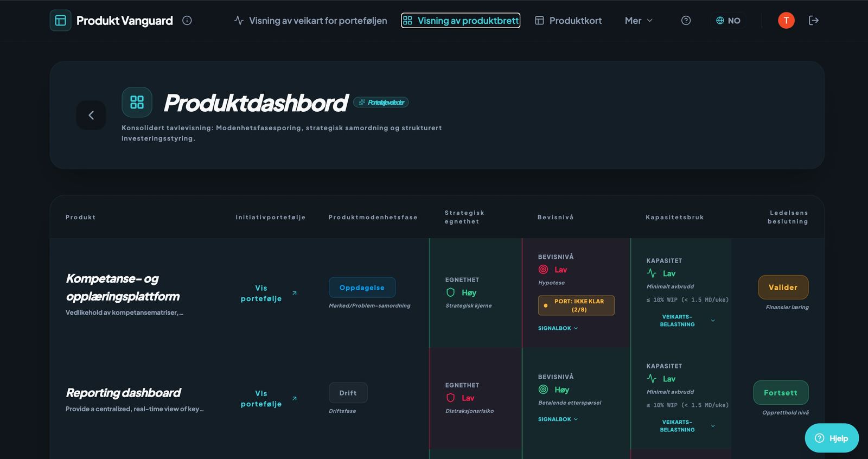Expand SIGNALBOK for Kompetanse- og opplæringsplattform

pyautogui.click(x=558, y=328)
